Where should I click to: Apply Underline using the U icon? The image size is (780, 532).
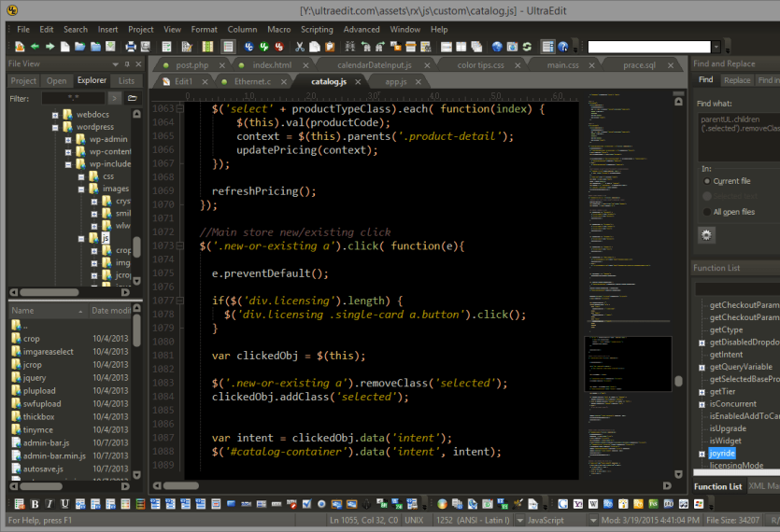click(x=64, y=504)
